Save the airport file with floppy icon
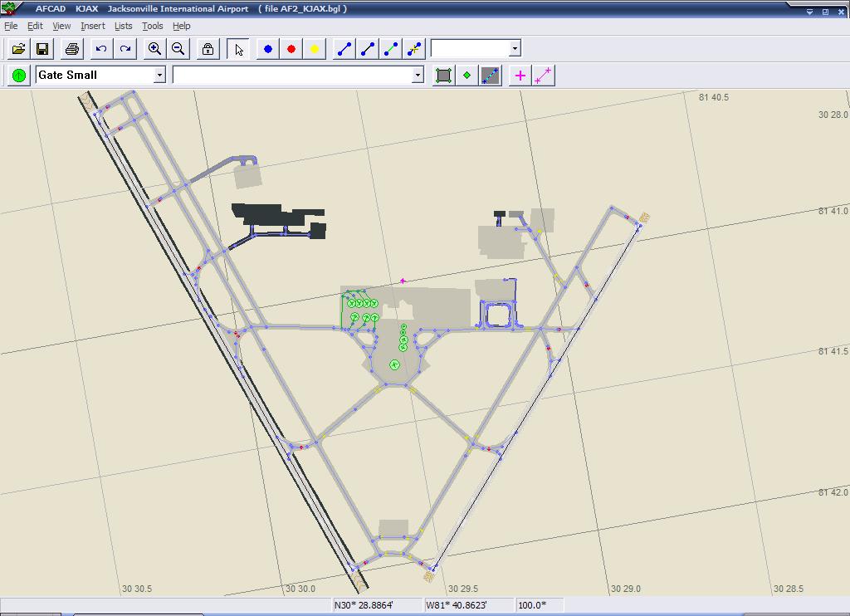The height and width of the screenshot is (616, 850). point(42,49)
